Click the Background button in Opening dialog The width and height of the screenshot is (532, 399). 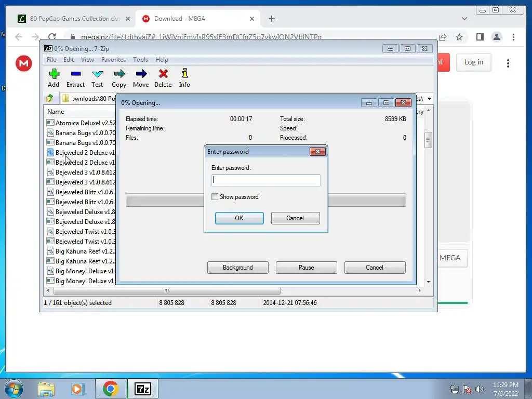tap(238, 268)
